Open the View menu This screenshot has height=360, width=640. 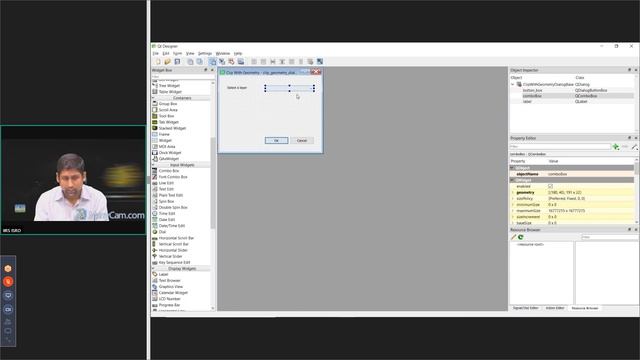click(190, 53)
